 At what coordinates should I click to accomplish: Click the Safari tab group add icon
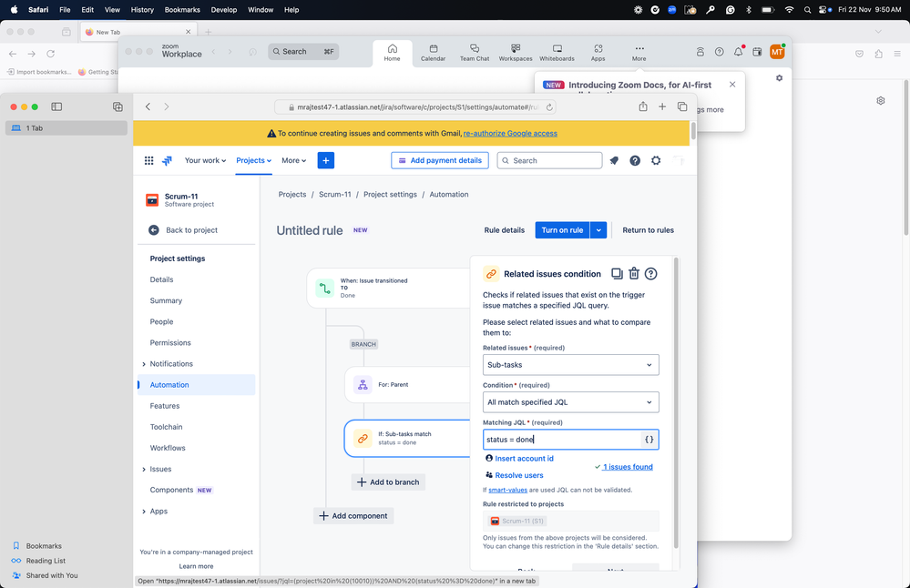point(118,106)
